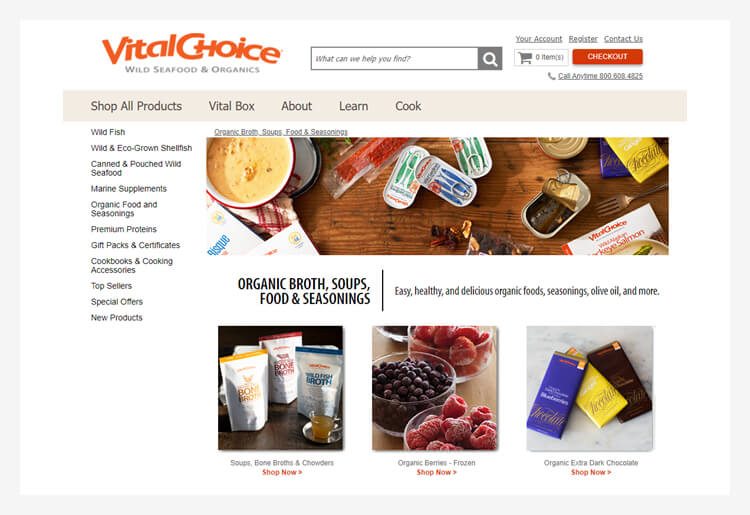Viewport: 750px width, 515px height.
Task: Open the Shop All Products menu
Action: pos(136,106)
